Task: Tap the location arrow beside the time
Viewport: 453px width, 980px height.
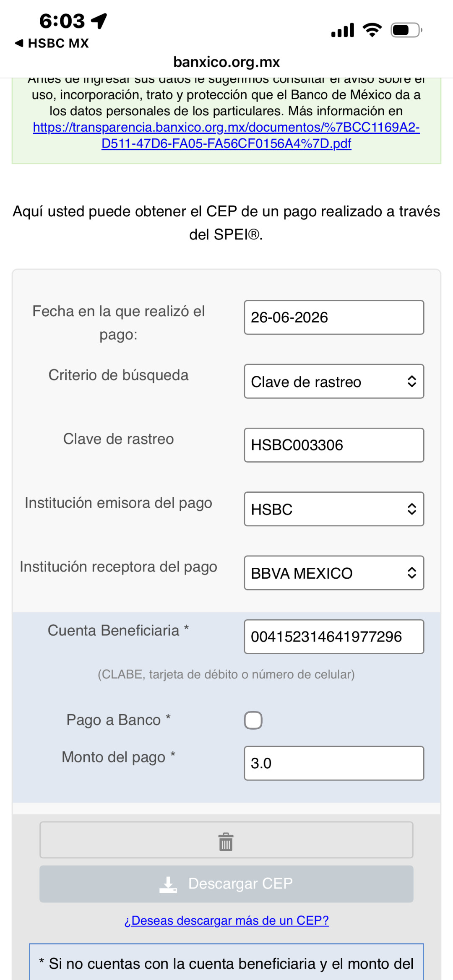Action: [99, 21]
